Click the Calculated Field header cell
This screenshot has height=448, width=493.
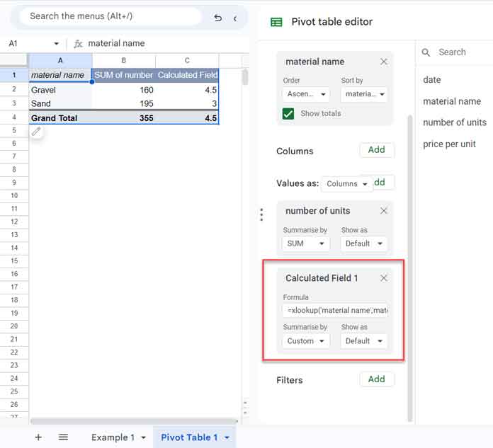click(x=187, y=75)
